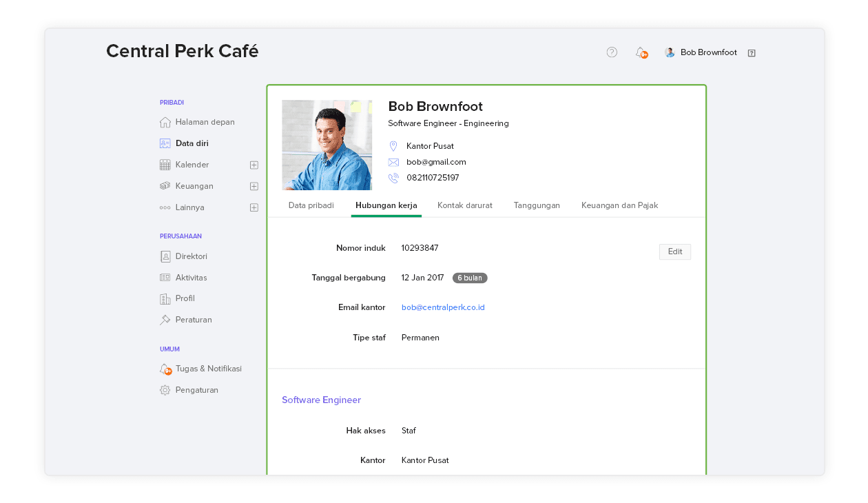Open the Keuangan dan Pajak tab

620,205
